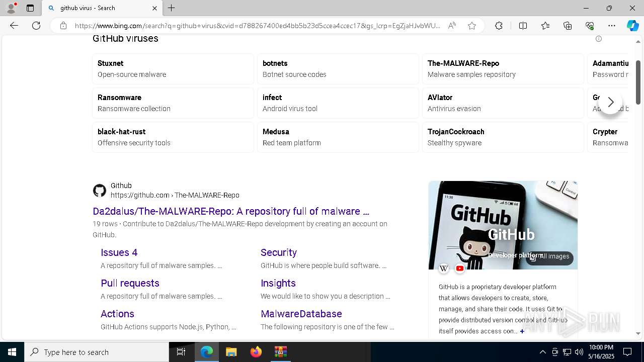Image resolution: width=644 pixels, height=362 pixels.
Task: Open Collections panel
Action: pyautogui.click(x=568, y=26)
